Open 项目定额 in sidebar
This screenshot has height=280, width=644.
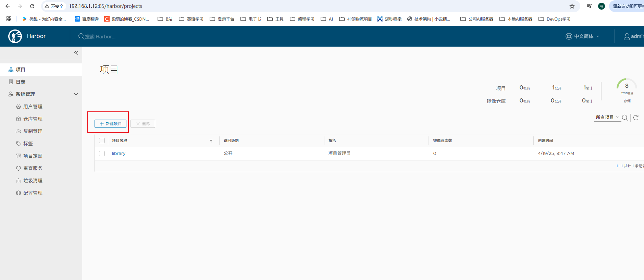click(33, 156)
